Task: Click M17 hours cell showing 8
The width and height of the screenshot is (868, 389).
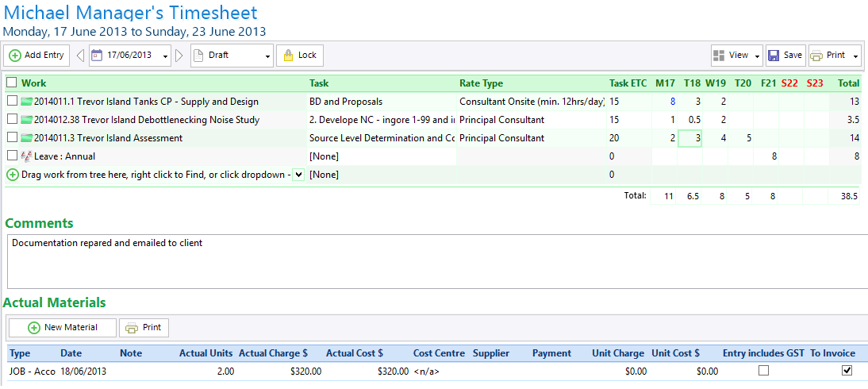Action: (664, 102)
